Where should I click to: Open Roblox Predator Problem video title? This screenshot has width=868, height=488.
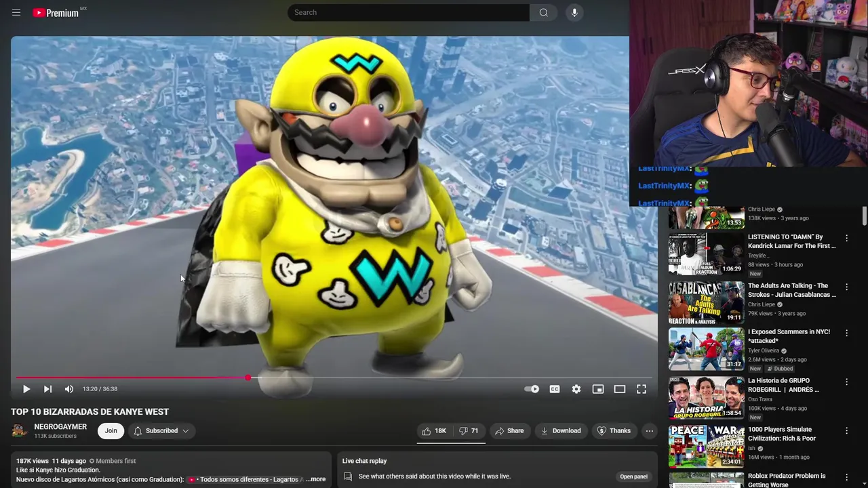click(x=787, y=481)
